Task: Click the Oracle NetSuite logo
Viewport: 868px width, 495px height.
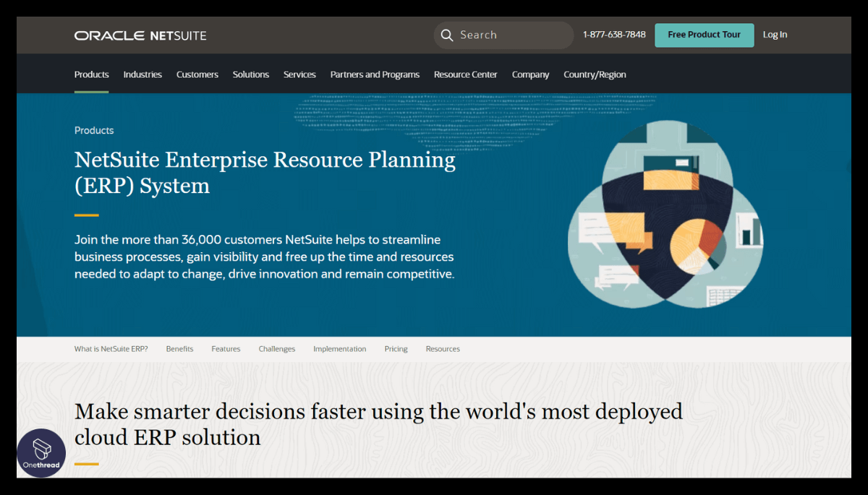Action: pos(140,35)
